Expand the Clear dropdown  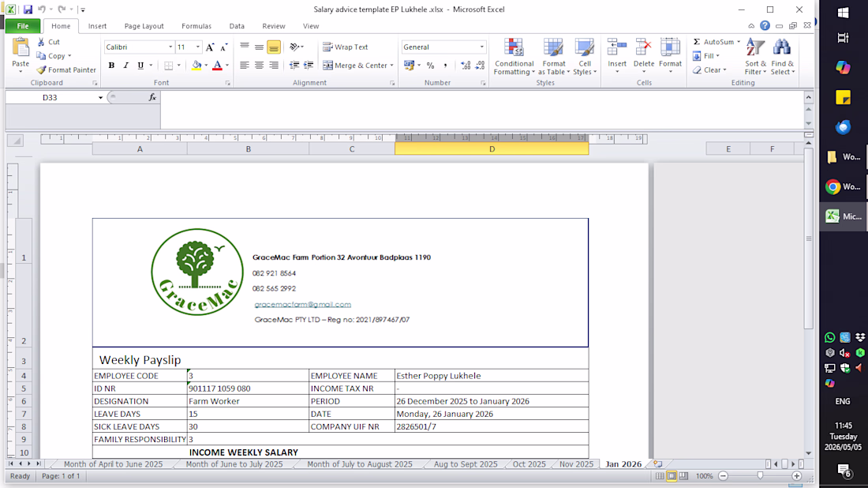tap(724, 69)
